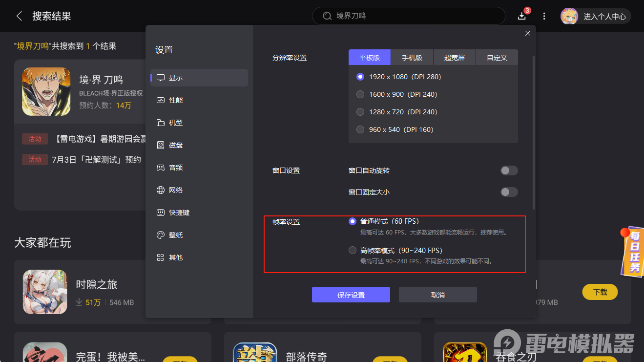
Task: Click the 快捷键 keyboard icon
Action: (161, 213)
